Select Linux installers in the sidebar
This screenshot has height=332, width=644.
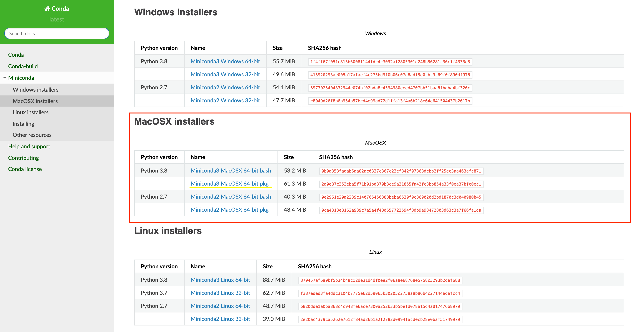31,112
